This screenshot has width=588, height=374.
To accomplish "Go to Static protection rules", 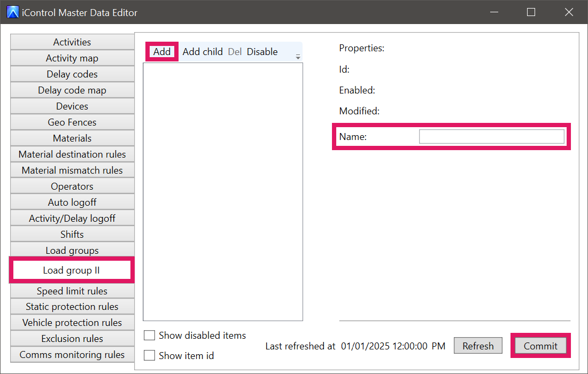I will [72, 307].
